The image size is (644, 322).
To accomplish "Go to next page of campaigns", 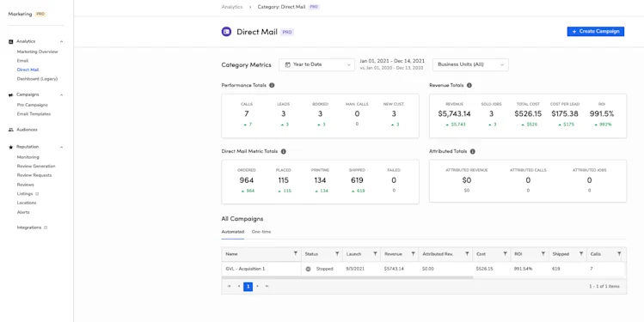I will point(258,286).
